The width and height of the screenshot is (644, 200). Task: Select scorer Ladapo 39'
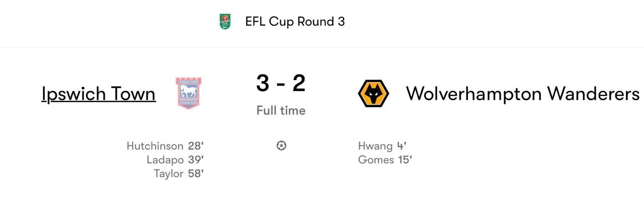[175, 160]
